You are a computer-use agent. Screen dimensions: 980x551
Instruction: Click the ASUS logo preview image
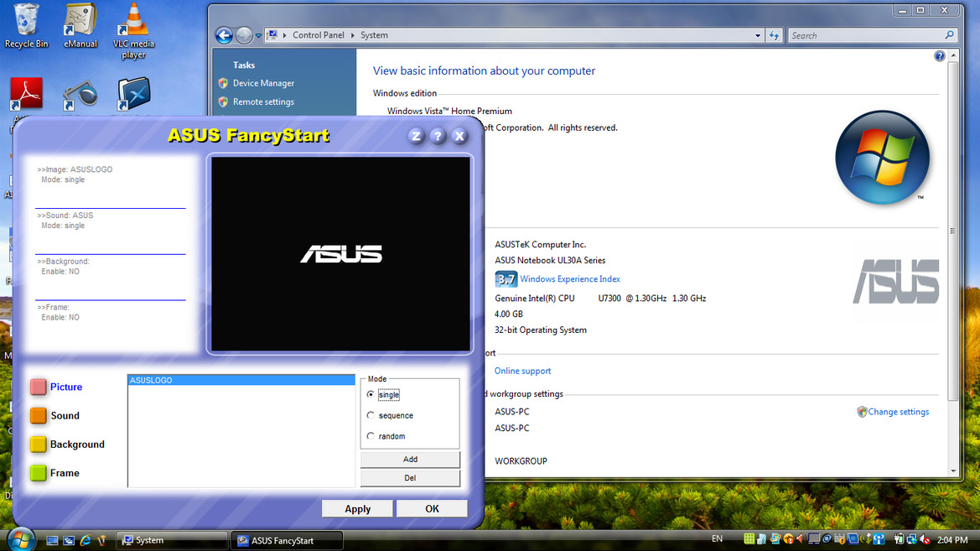click(x=340, y=254)
